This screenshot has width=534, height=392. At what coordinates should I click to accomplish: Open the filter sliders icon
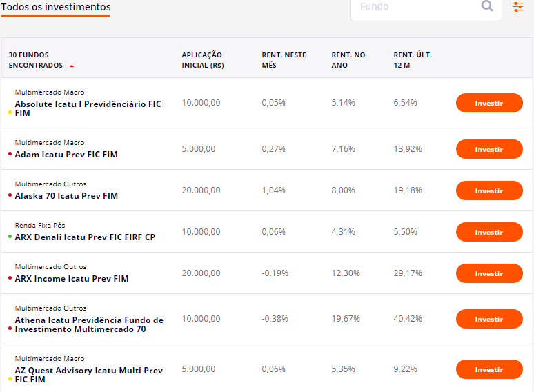(517, 7)
